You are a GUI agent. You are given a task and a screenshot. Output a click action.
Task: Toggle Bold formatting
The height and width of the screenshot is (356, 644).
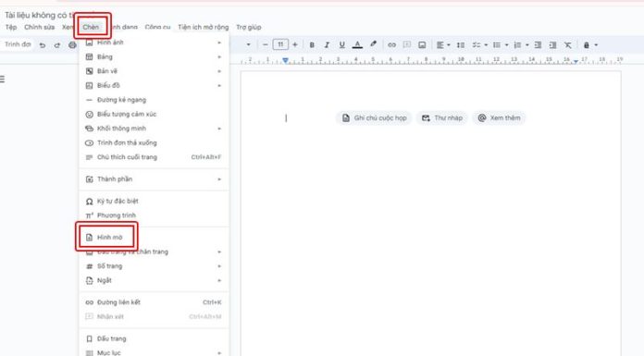[x=312, y=45]
